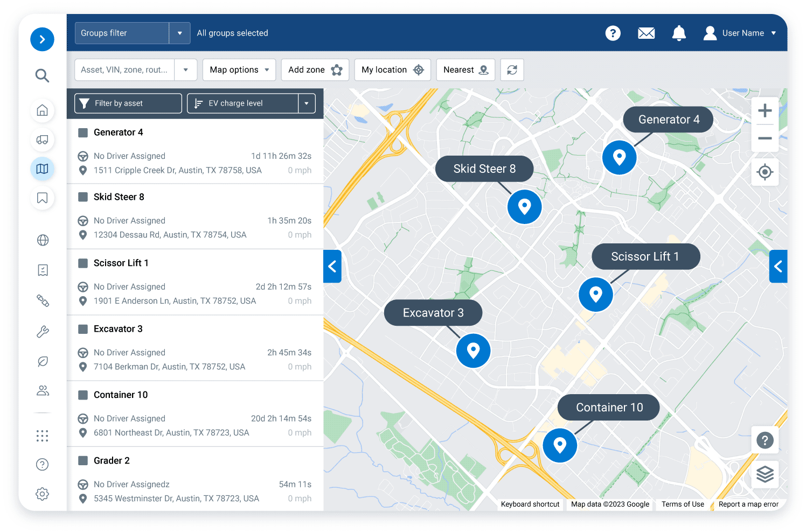Open the bookmarks panel in the sidebar

[42, 198]
